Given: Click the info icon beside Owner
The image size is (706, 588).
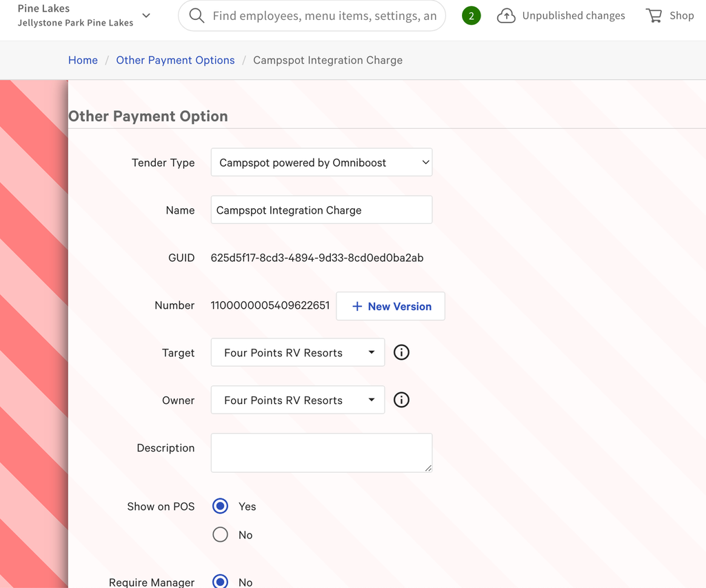Looking at the screenshot, I should [x=401, y=400].
